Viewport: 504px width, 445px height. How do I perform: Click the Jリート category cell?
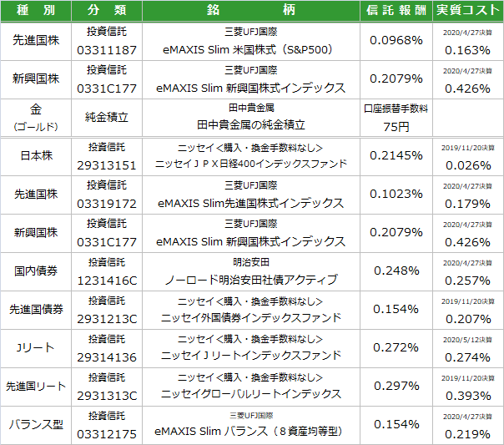pos(37,347)
